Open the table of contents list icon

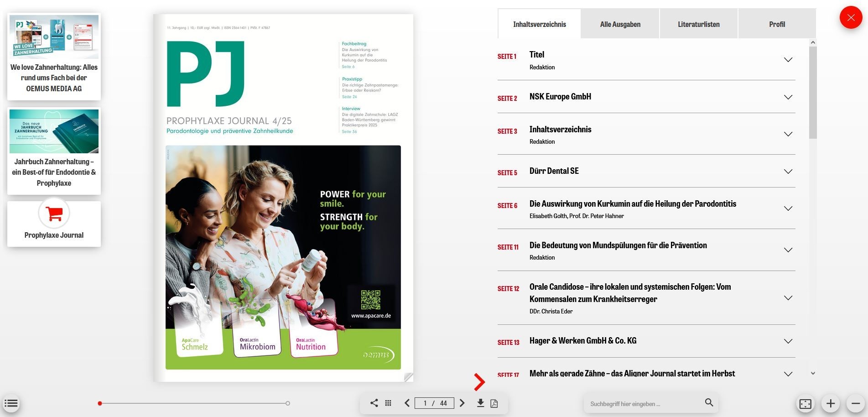pyautogui.click(x=11, y=403)
